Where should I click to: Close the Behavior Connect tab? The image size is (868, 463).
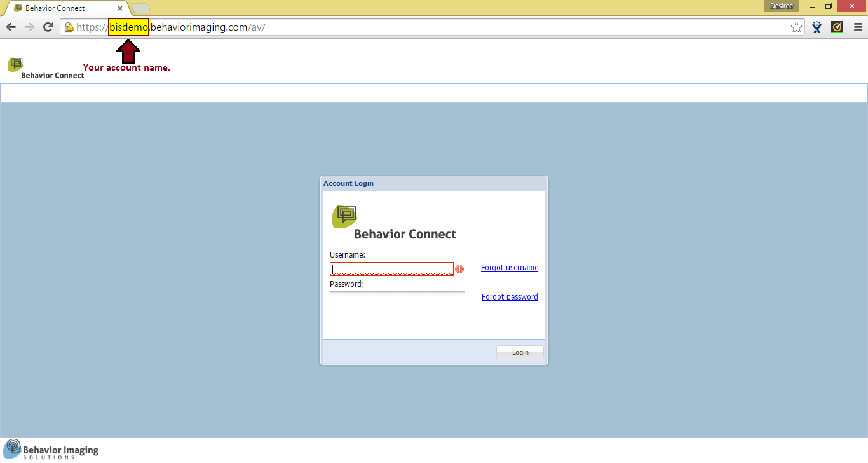[x=120, y=8]
